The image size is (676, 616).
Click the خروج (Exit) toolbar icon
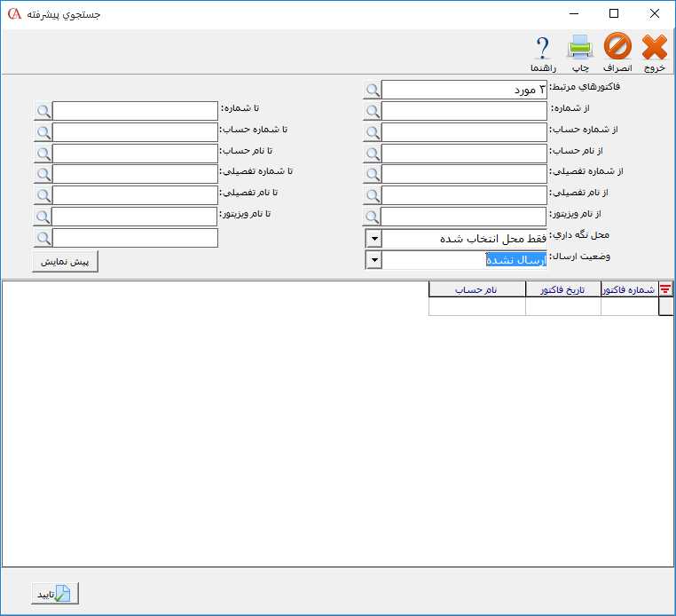pyautogui.click(x=654, y=48)
